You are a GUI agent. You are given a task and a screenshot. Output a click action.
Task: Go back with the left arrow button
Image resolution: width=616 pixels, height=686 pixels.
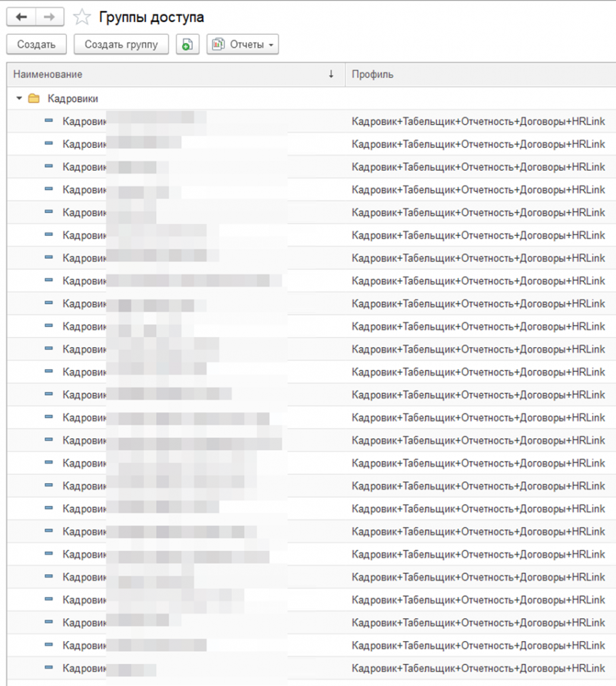tap(21, 17)
